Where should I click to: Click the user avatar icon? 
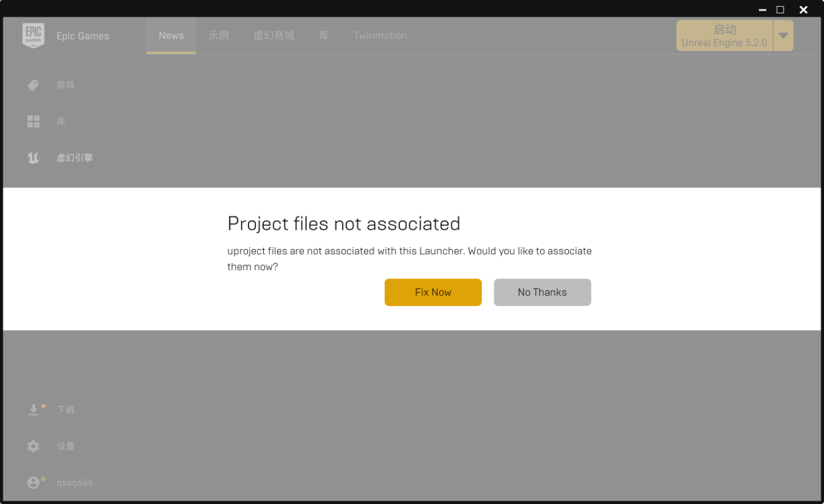point(33,483)
